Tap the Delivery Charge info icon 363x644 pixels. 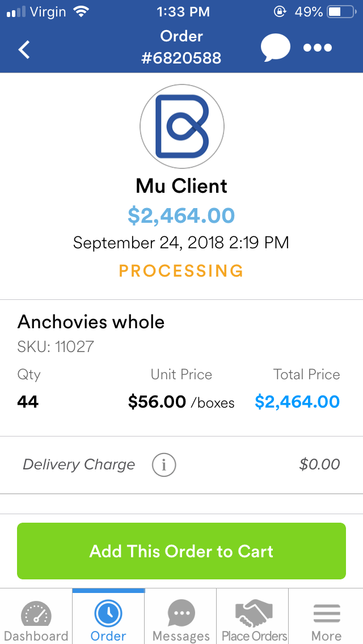[x=163, y=465]
